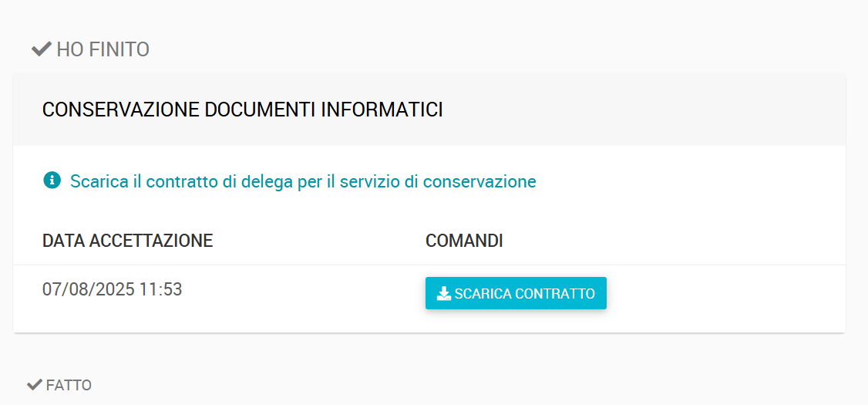Click the Conservazione Documenti Informatici card title
The width and height of the screenshot is (868, 405).
coord(243,110)
